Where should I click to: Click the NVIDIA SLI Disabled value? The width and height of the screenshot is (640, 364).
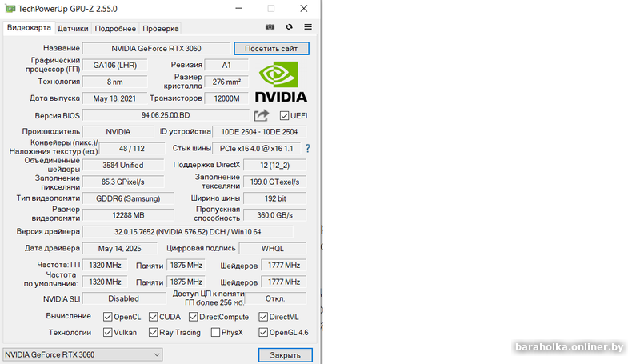[x=124, y=298]
